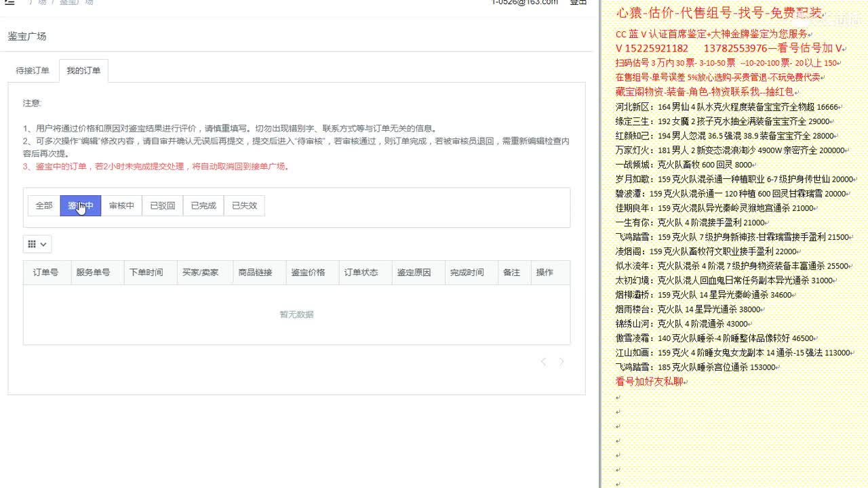This screenshot has height=488, width=868.
Task: Click the 万家灯火 listing line in document
Action: coord(732,150)
